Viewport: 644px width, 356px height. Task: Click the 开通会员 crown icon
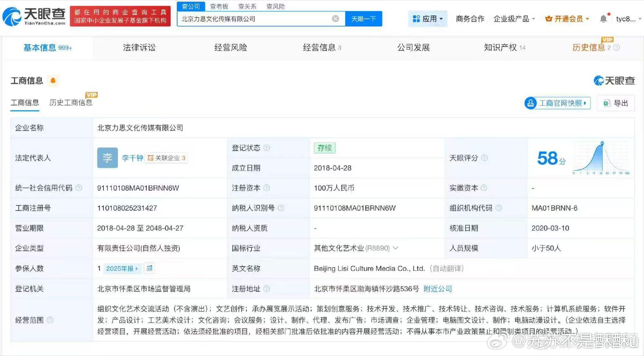tap(548, 18)
